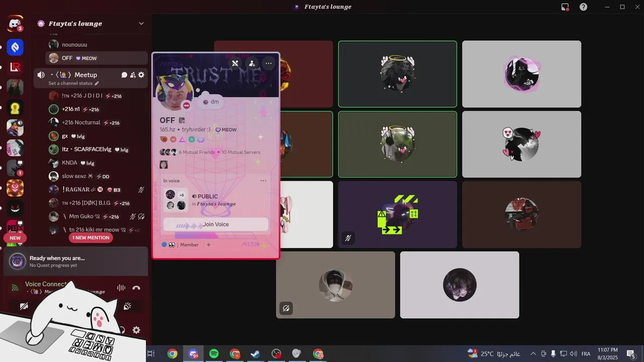Open the red LR server icon
This screenshot has height=362, width=644.
[15, 67]
